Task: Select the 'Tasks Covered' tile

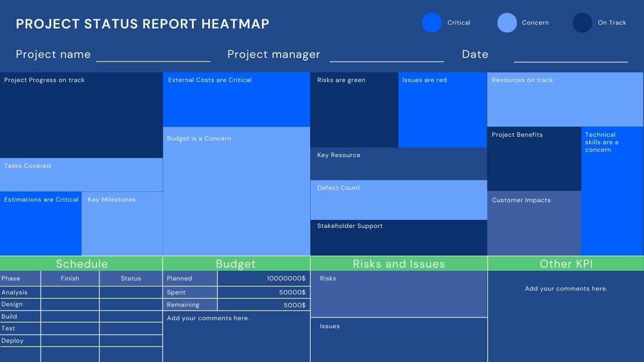Action: [81, 175]
